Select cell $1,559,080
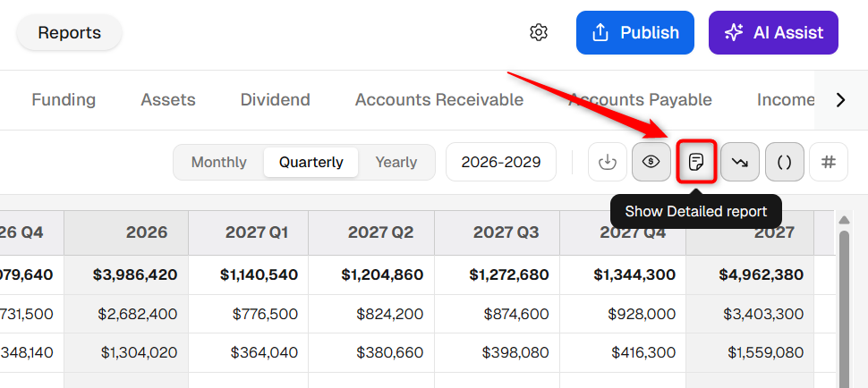Viewport: 868px width, 388px height. [750, 352]
